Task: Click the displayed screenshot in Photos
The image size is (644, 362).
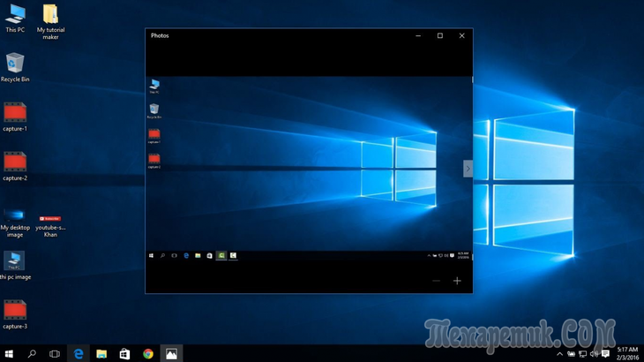Action: click(x=309, y=169)
